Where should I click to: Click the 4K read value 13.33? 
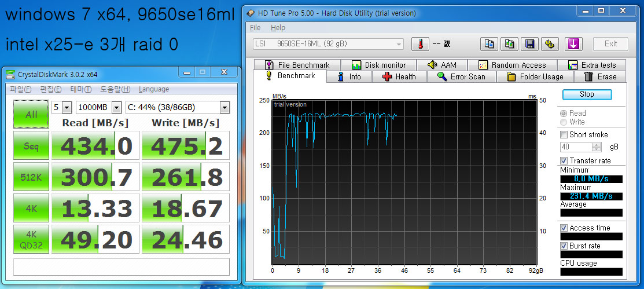pos(95,208)
